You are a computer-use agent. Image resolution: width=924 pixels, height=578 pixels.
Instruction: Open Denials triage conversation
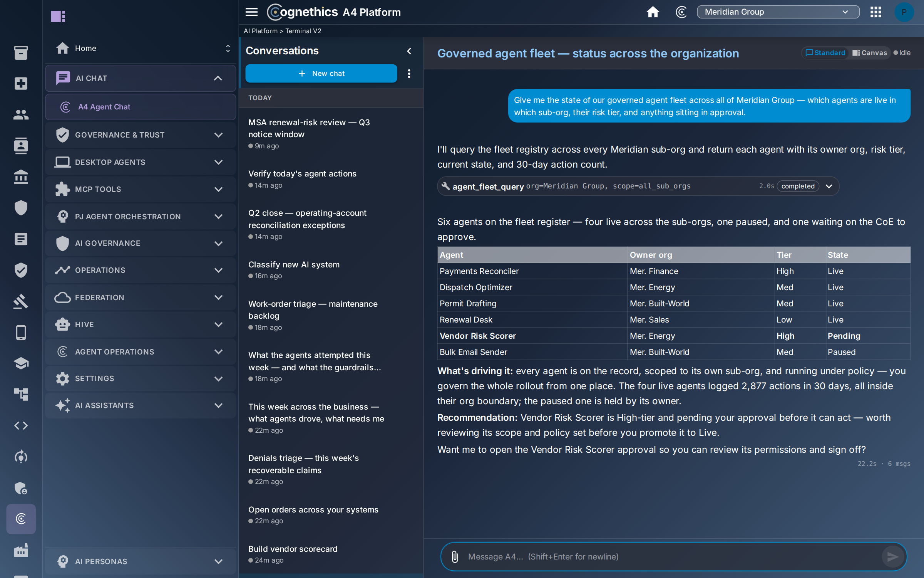pyautogui.click(x=331, y=469)
